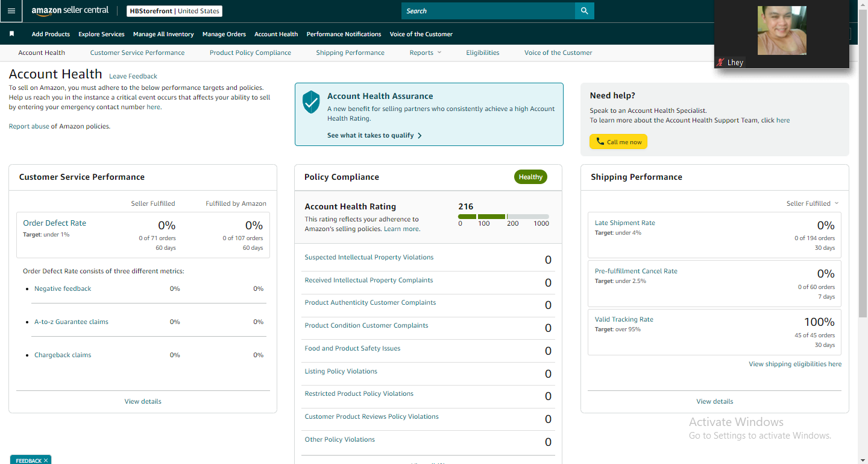Open the Seller Fulfilled dropdown in Shipping Performance
The image size is (868, 464).
[813, 203]
